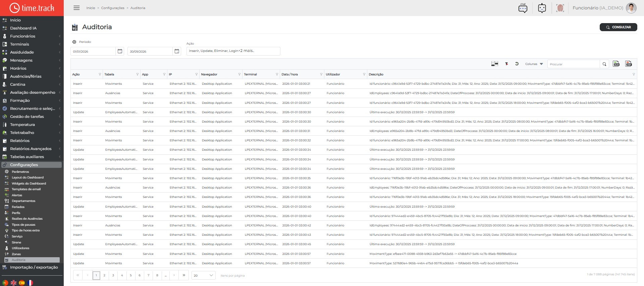The height and width of the screenshot is (286, 644).
Task: Open the Ação multi-select dropdown
Action: coord(233,51)
